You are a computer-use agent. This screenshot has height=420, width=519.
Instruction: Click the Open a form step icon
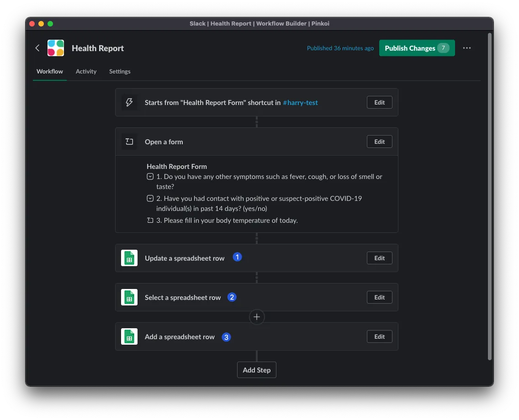pos(129,142)
